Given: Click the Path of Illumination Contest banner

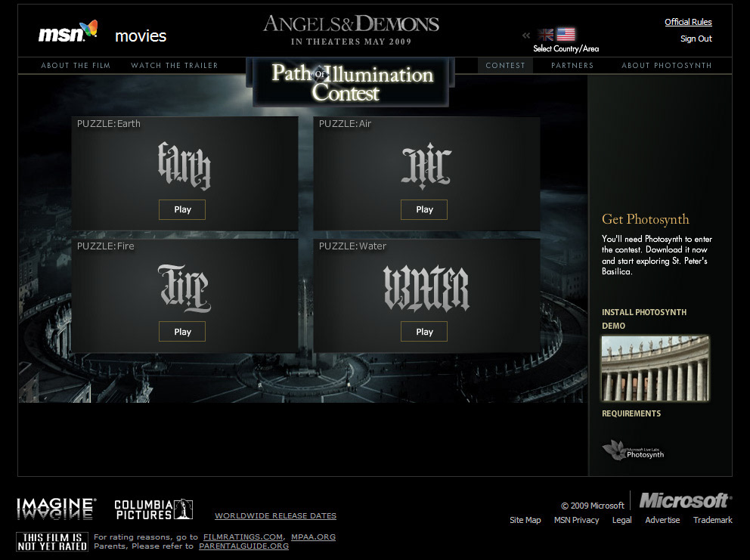Looking at the screenshot, I should tap(351, 82).
